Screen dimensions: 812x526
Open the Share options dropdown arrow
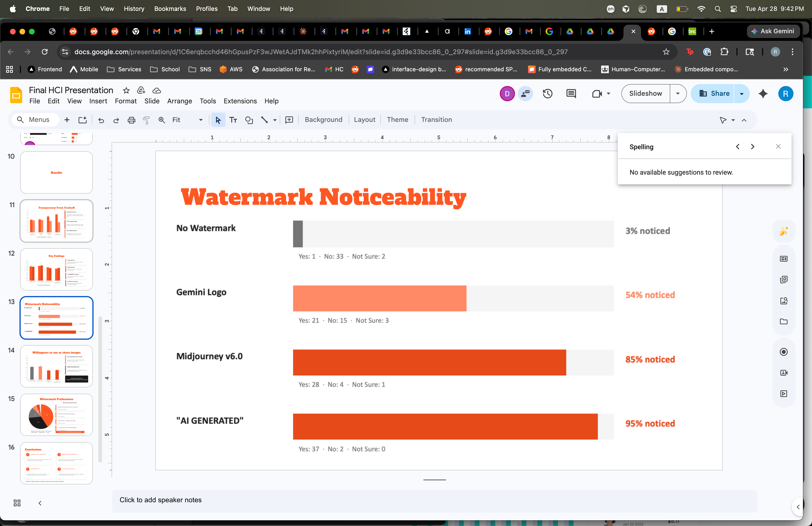pyautogui.click(x=741, y=94)
